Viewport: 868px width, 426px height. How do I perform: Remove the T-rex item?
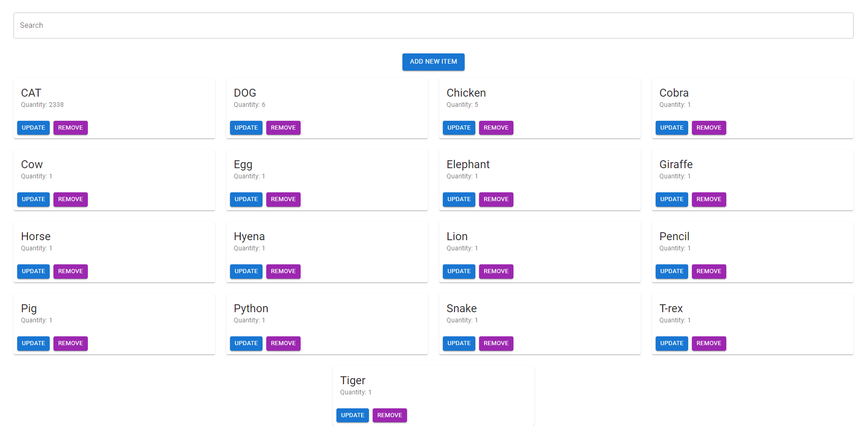(x=709, y=343)
